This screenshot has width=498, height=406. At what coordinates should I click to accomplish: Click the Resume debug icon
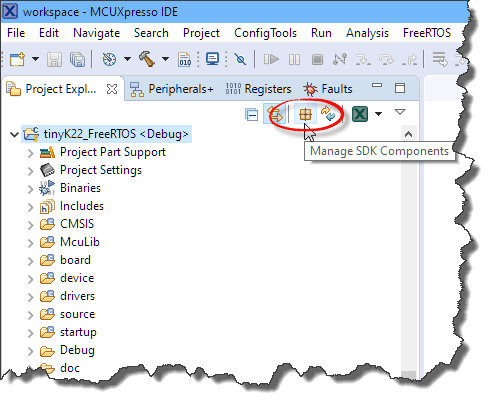pos(271,59)
